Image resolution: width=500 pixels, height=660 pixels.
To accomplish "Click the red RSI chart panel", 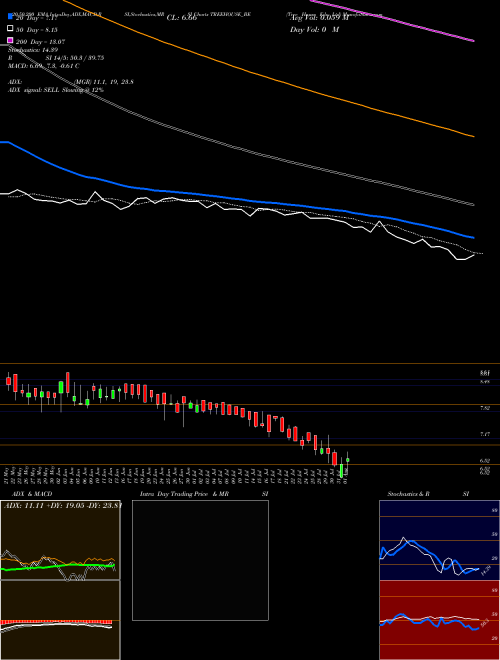I will [439, 620].
